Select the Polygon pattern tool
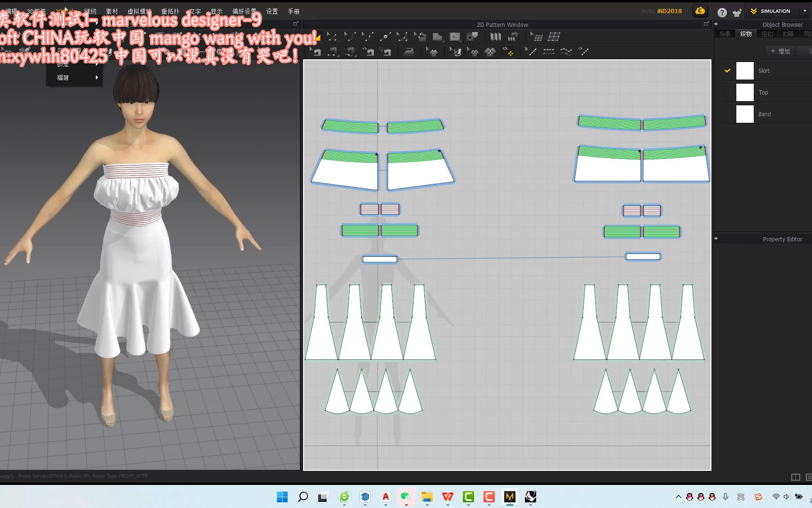Viewport: 812px width, 508px height. 436,37
